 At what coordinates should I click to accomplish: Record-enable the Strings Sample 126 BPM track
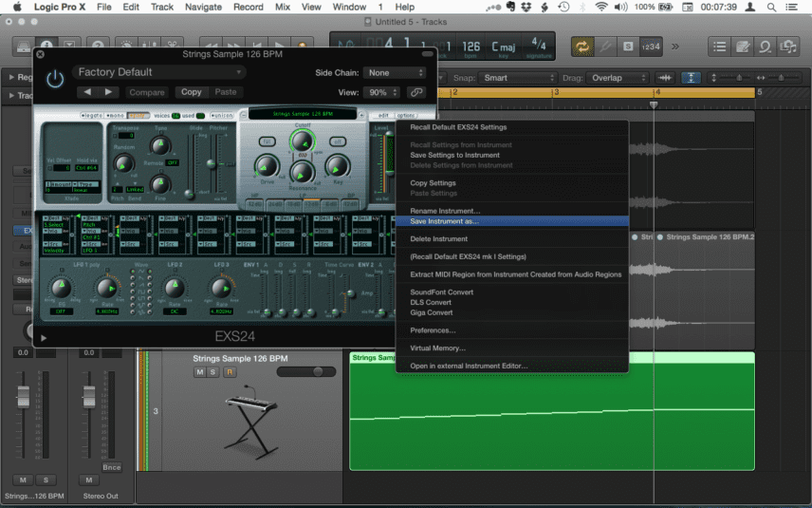click(x=230, y=371)
